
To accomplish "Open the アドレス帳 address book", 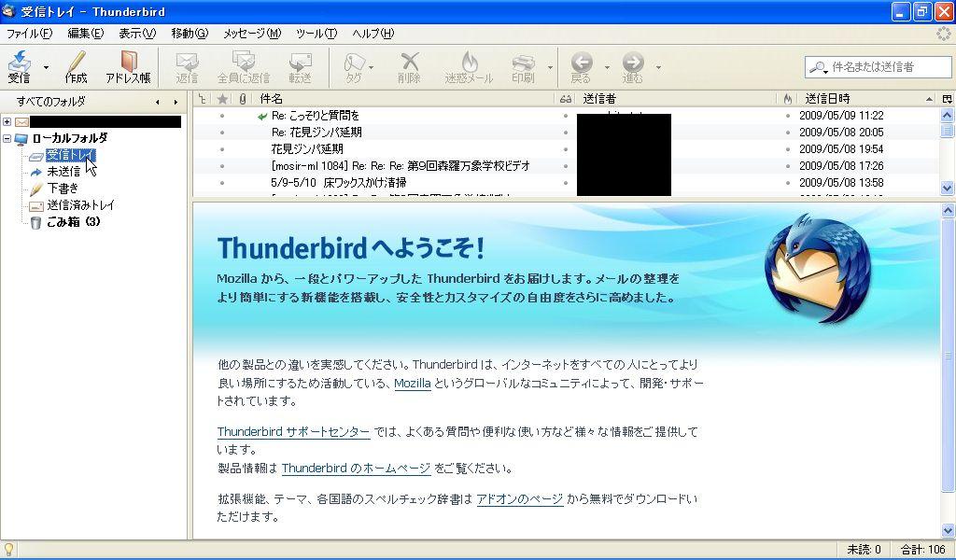I will coord(128,66).
